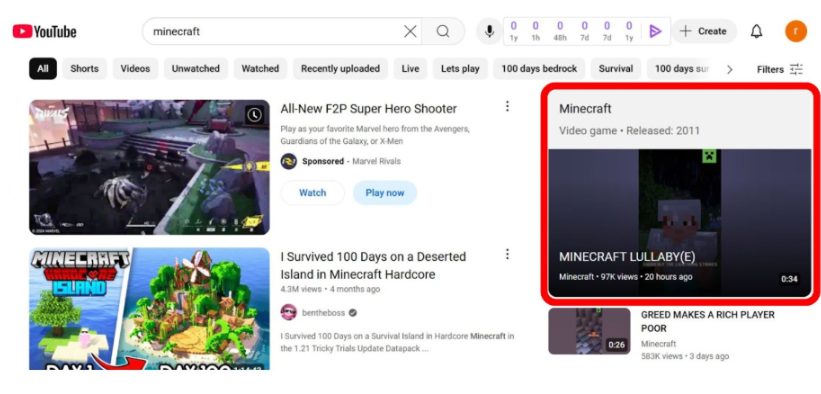Open the orange account avatar
Viewport: 821px width, 394px height.
click(x=795, y=31)
